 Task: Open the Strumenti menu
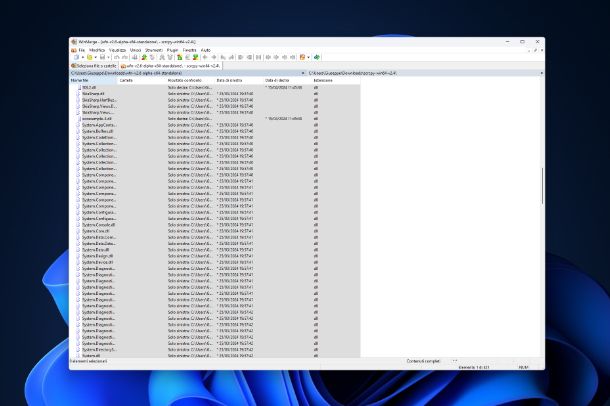tap(154, 50)
